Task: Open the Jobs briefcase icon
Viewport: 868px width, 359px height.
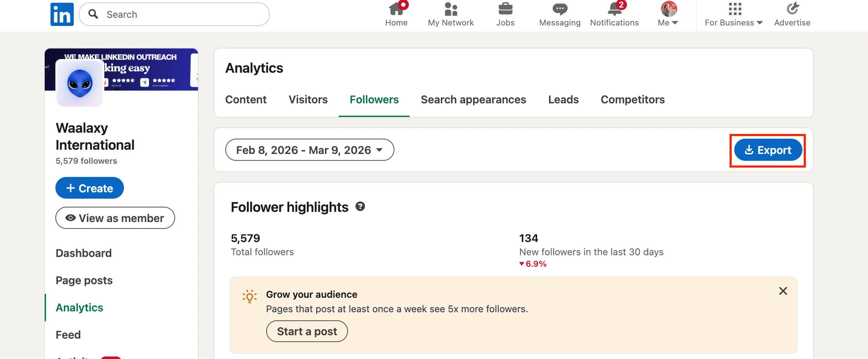Action: pos(505,9)
